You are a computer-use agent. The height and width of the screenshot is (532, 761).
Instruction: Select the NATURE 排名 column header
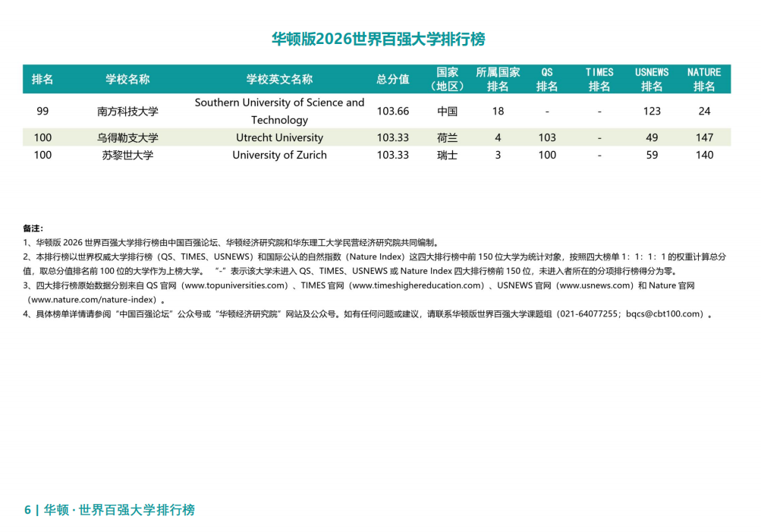[x=704, y=79]
